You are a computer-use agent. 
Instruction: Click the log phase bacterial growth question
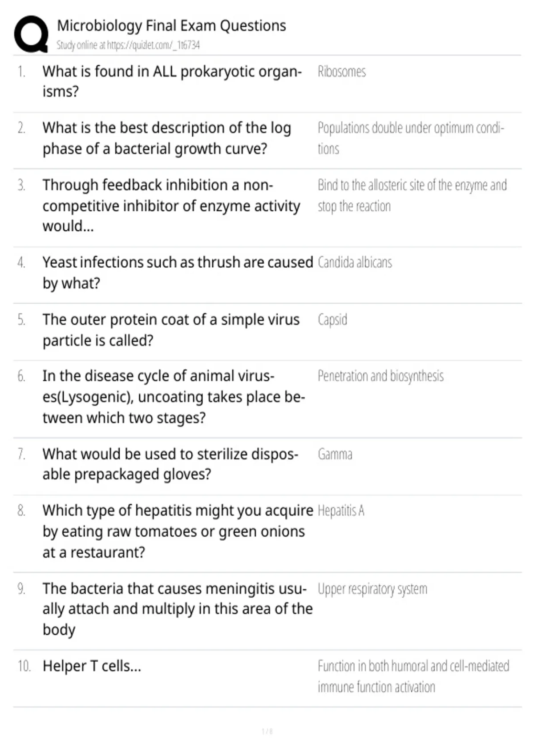tap(167, 138)
